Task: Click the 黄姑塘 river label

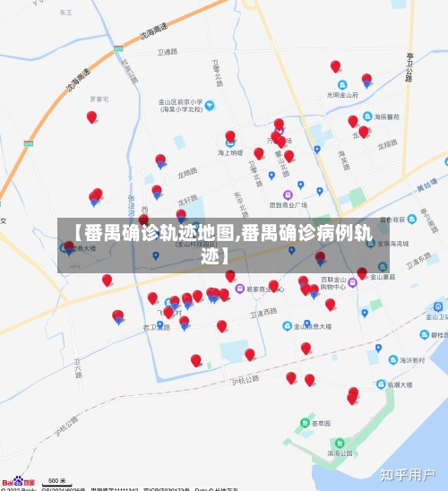Action: [427, 185]
